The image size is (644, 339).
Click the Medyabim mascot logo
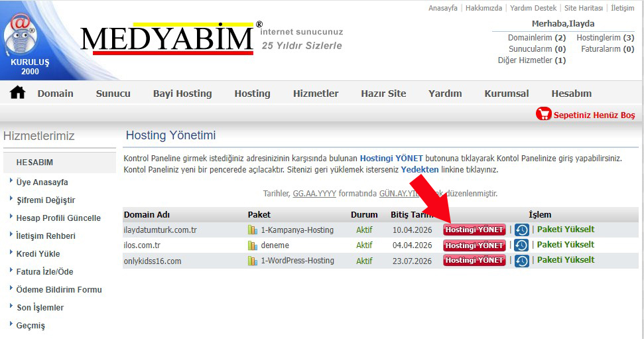(x=20, y=35)
